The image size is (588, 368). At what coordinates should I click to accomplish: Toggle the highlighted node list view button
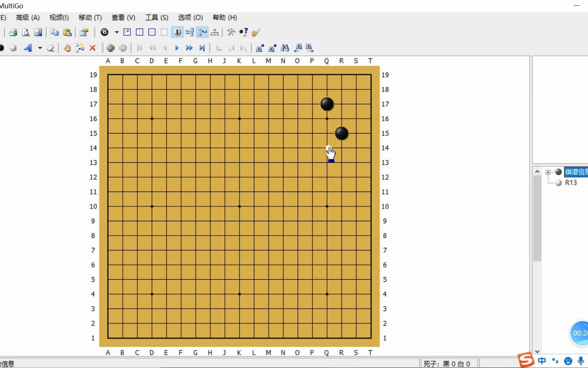(202, 32)
